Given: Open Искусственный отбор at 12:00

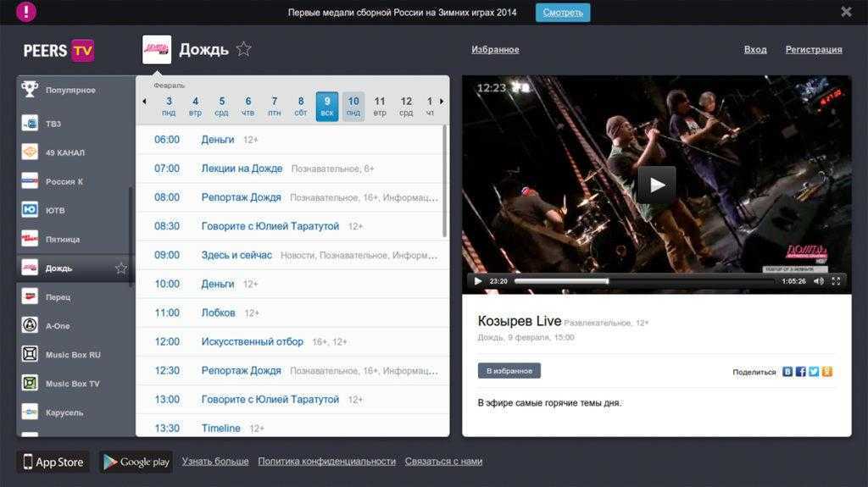Looking at the screenshot, I should pos(252,341).
